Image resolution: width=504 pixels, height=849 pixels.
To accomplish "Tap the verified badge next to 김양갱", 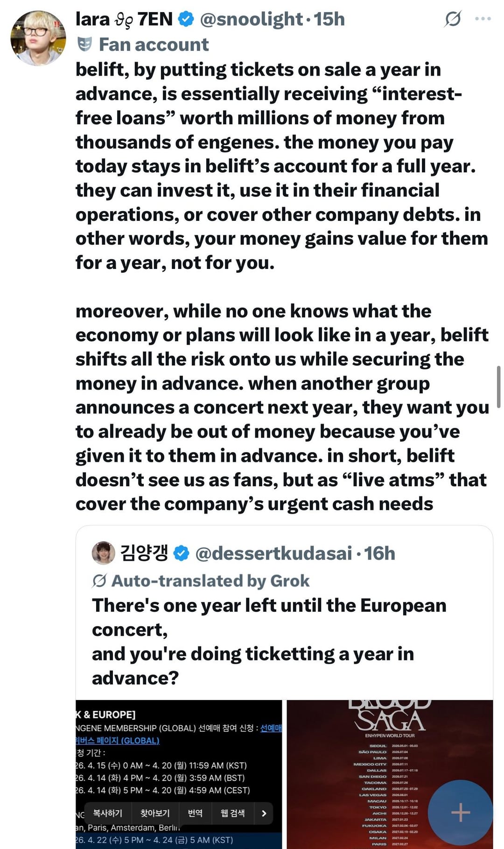I will pos(181,553).
